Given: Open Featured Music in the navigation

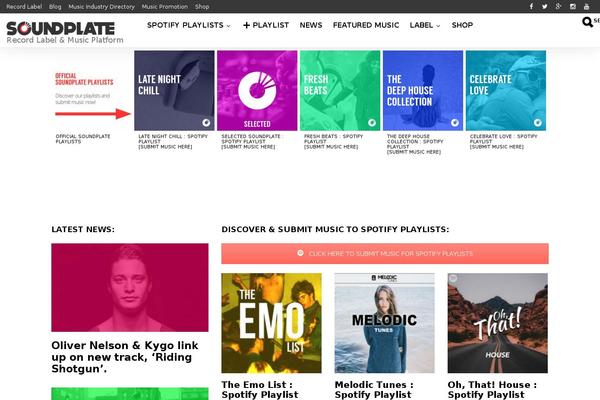Looking at the screenshot, I should (366, 25).
